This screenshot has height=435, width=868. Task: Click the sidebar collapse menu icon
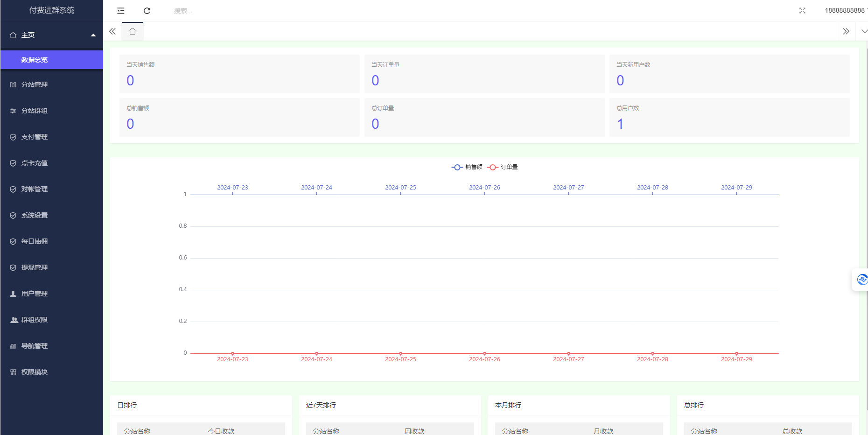pyautogui.click(x=121, y=11)
